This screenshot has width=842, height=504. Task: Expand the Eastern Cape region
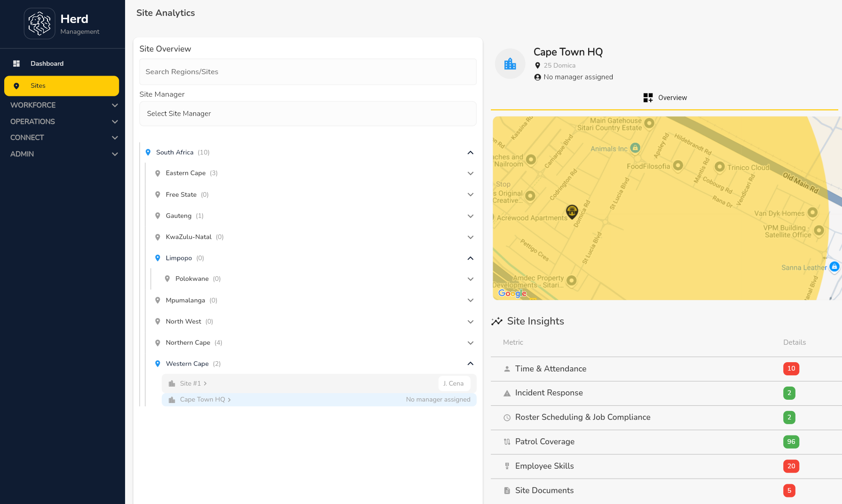[471, 173]
